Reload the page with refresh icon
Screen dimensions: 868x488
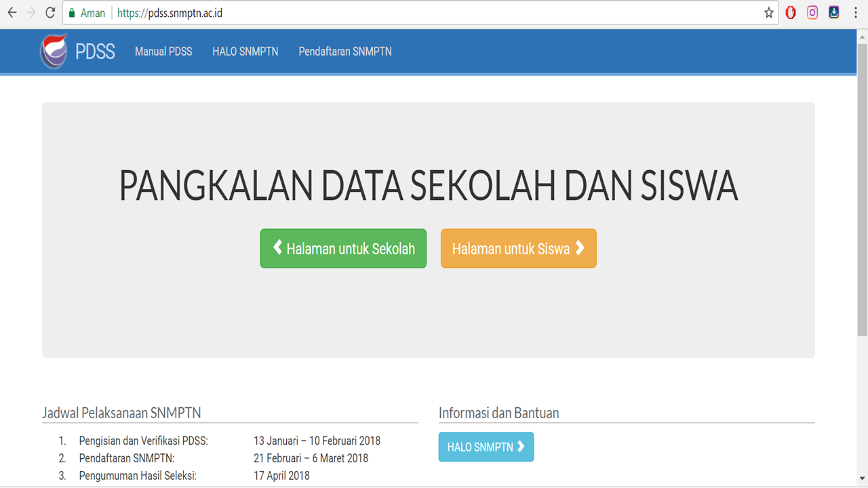50,13
